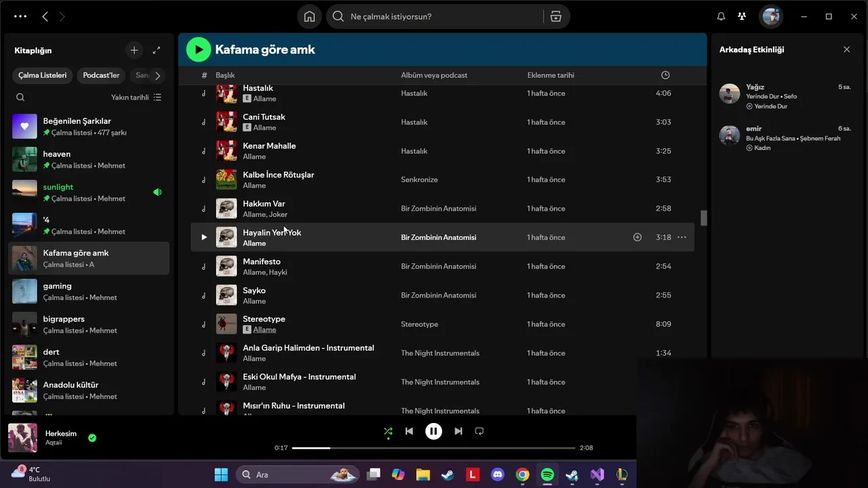The height and width of the screenshot is (488, 868).
Task: Skip to the next track
Action: (458, 431)
